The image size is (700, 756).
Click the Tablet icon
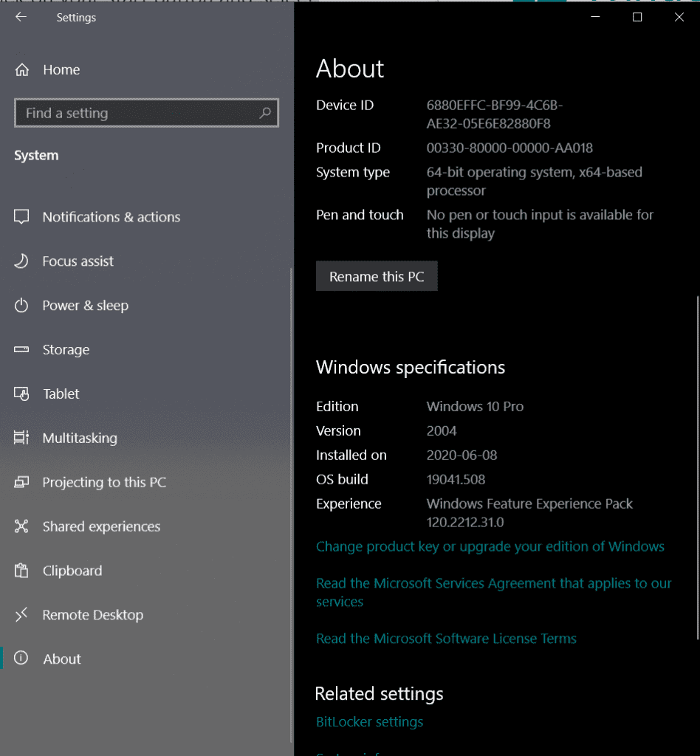click(x=21, y=394)
